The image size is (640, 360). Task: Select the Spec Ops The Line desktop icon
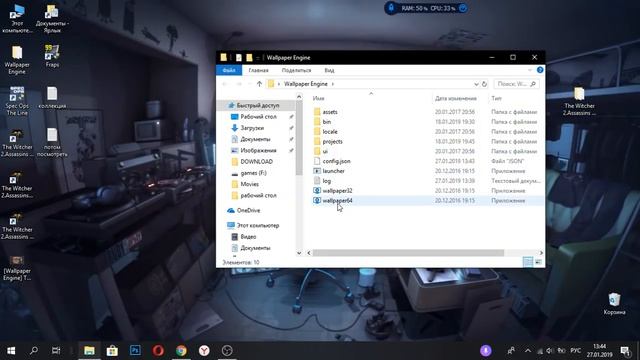[17, 101]
